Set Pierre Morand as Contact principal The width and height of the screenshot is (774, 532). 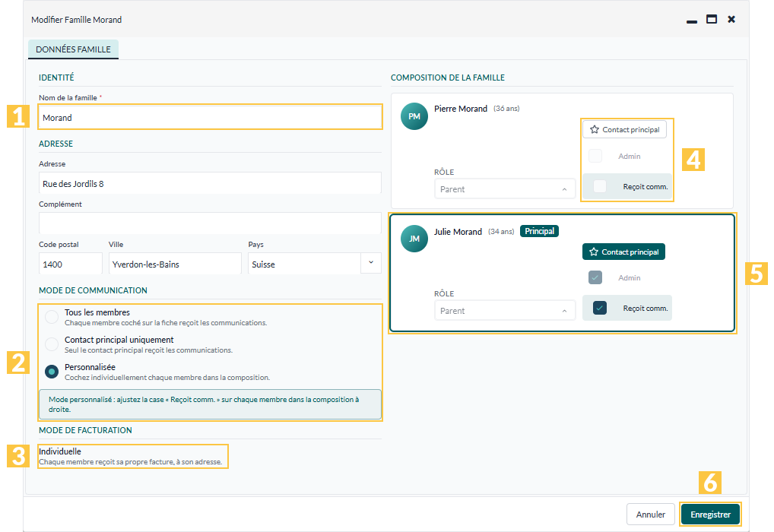[624, 129]
